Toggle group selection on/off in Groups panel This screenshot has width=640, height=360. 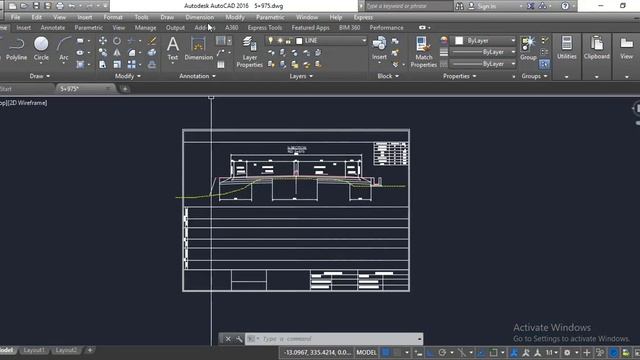coord(544,64)
